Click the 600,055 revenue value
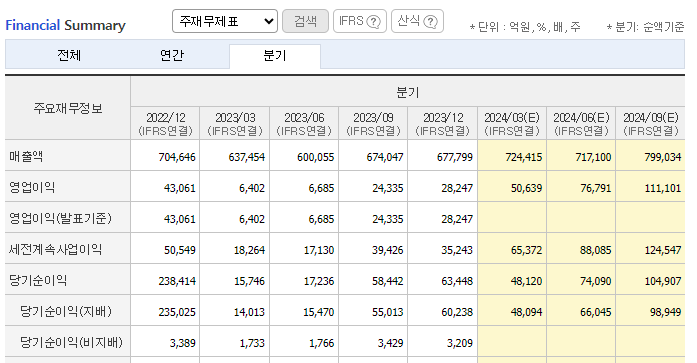Screen dimensions: 697x363 (x=316, y=157)
